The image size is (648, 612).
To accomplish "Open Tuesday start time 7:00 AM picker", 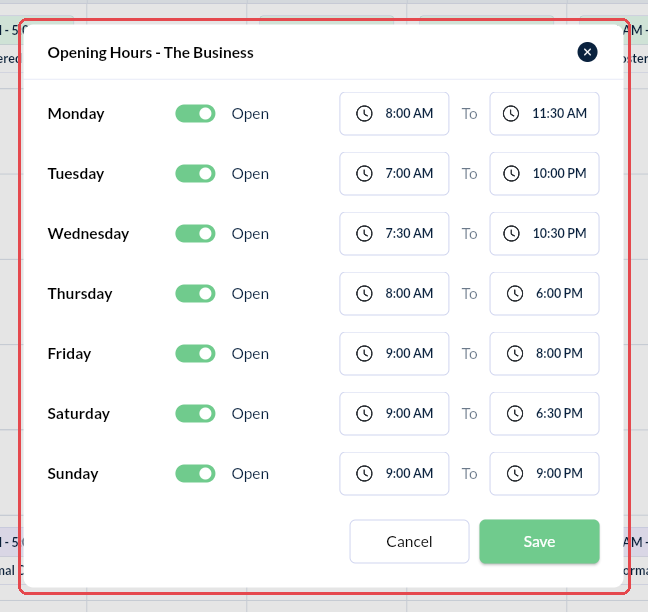I will pos(394,174).
